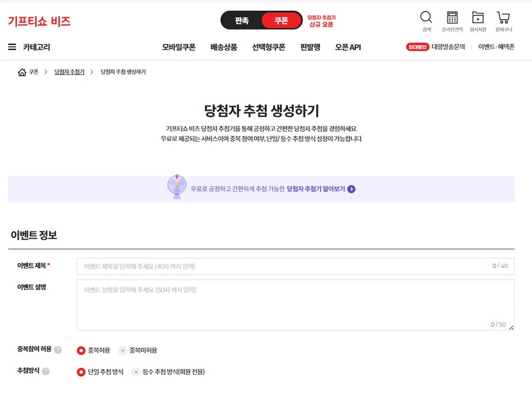Click the resize handle of 이벤트 설명 textarea

click(511, 327)
